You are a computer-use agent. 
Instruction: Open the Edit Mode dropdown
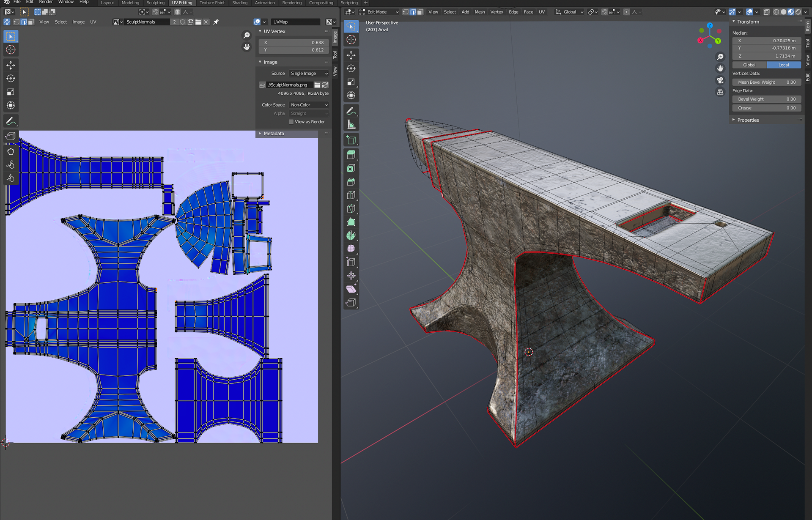click(379, 12)
